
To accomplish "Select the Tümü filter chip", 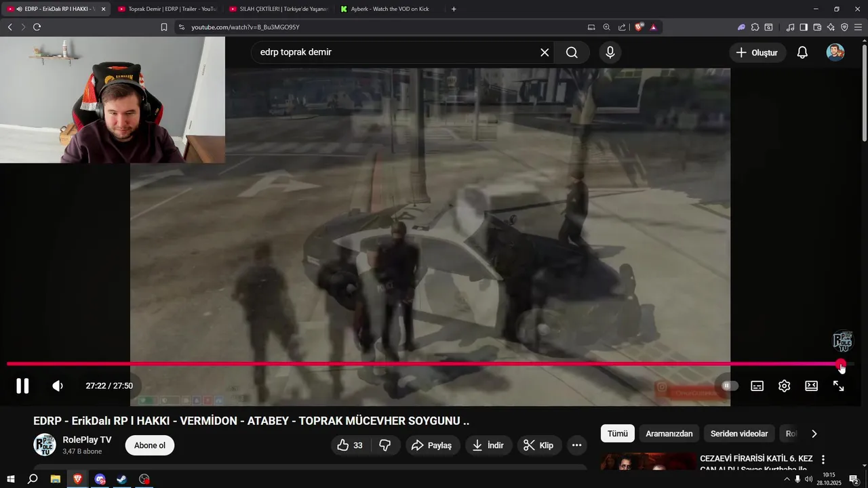I will [x=618, y=434].
